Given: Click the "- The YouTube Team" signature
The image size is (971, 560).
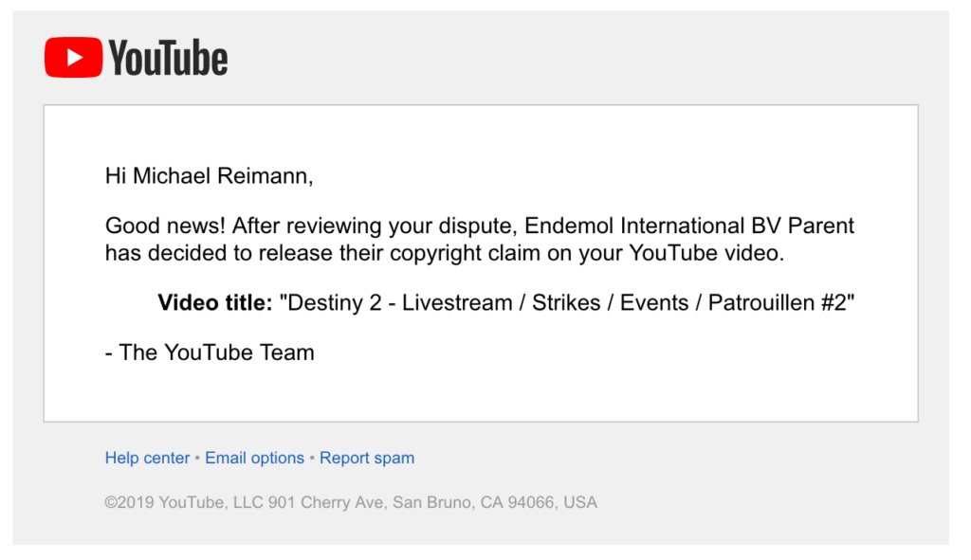Looking at the screenshot, I should coord(210,352).
